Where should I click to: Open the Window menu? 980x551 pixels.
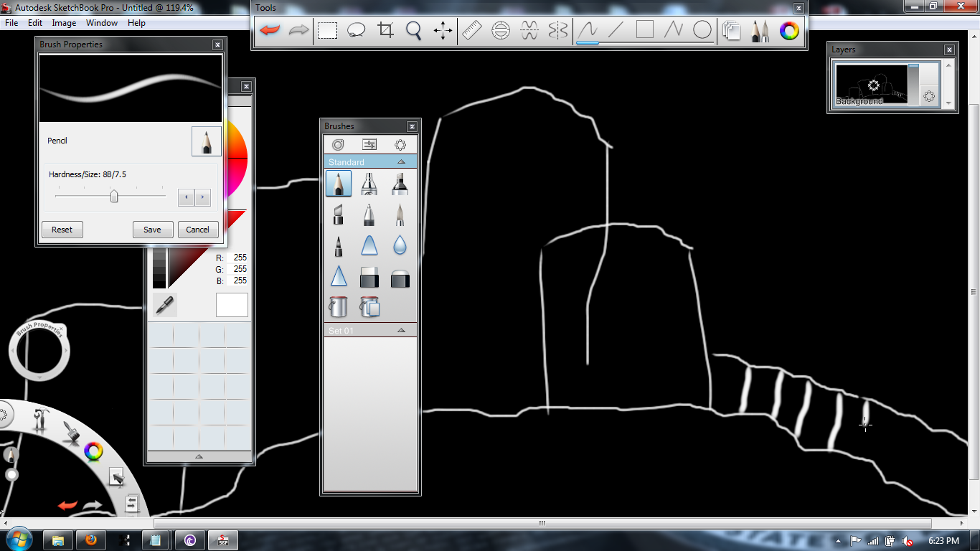[x=102, y=23]
